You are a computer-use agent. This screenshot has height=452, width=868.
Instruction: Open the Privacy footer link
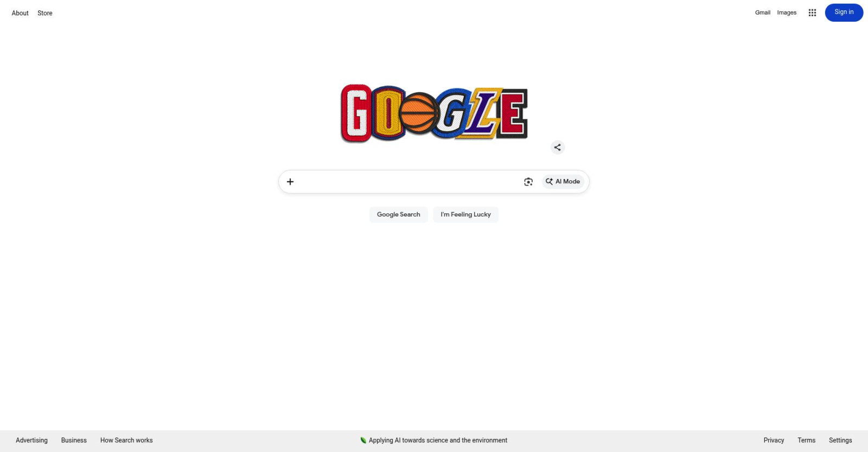pyautogui.click(x=774, y=440)
